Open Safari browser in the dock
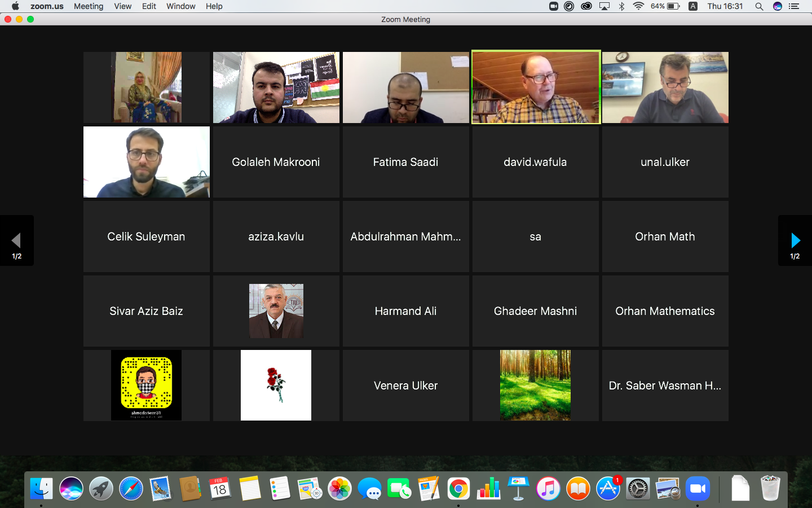Image resolution: width=812 pixels, height=508 pixels. click(131, 489)
